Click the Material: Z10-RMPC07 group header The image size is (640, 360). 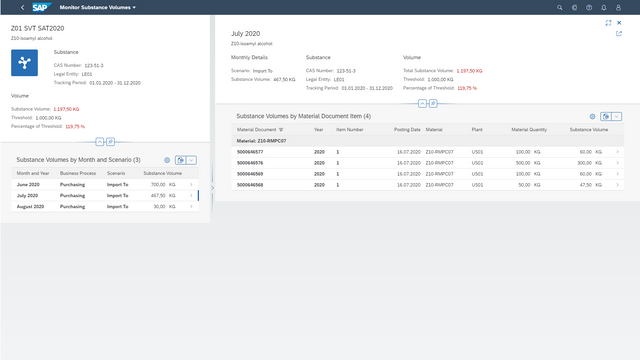[x=427, y=141]
